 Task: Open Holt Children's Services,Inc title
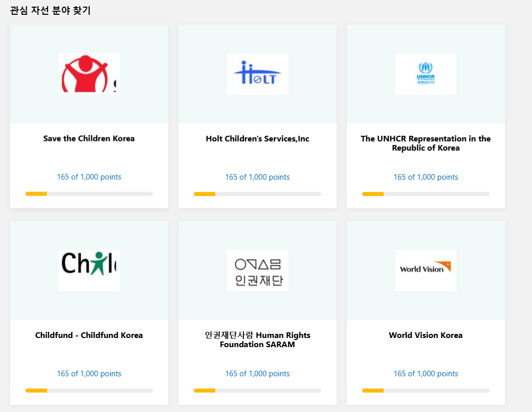[258, 138]
